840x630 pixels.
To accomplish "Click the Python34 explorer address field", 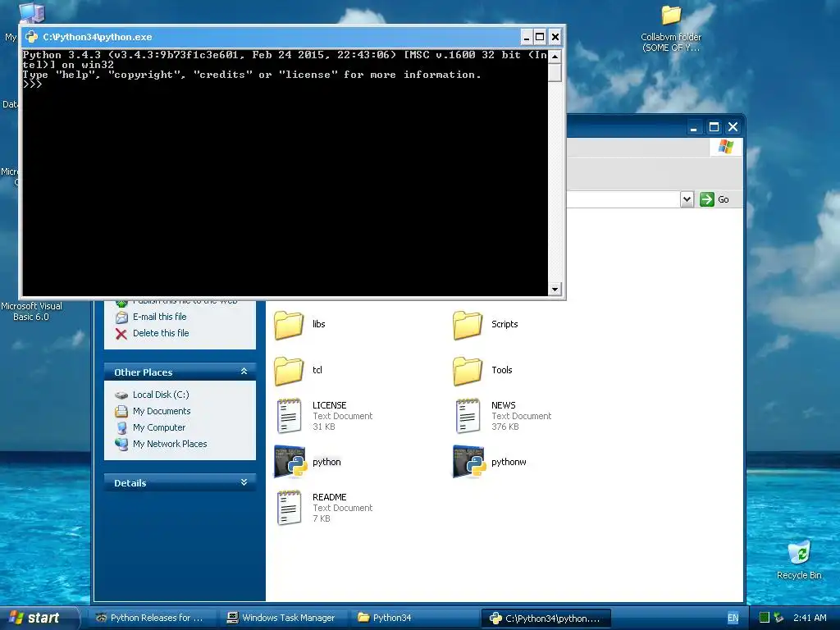I will pyautogui.click(x=623, y=199).
